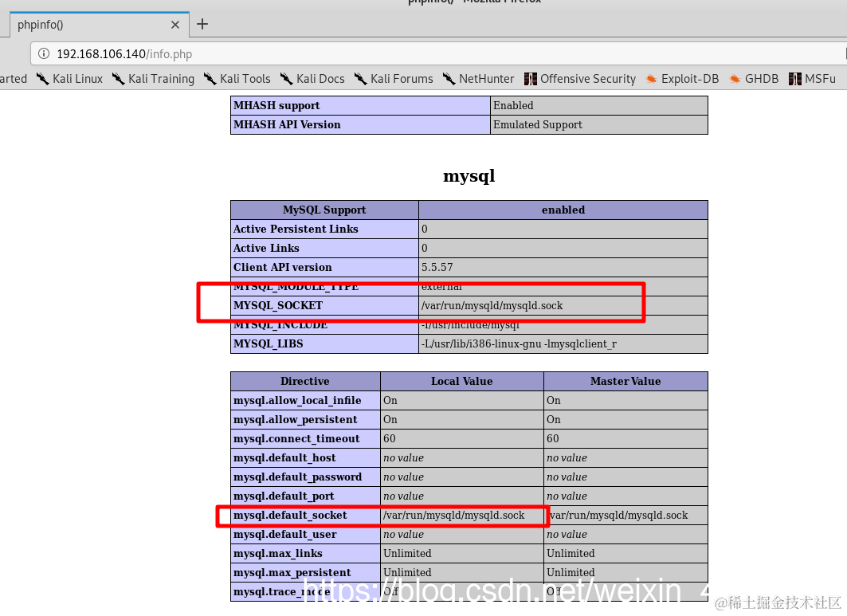Image resolution: width=847 pixels, height=616 pixels.
Task: Click the mysql.max_persistent directive
Action: [292, 573]
